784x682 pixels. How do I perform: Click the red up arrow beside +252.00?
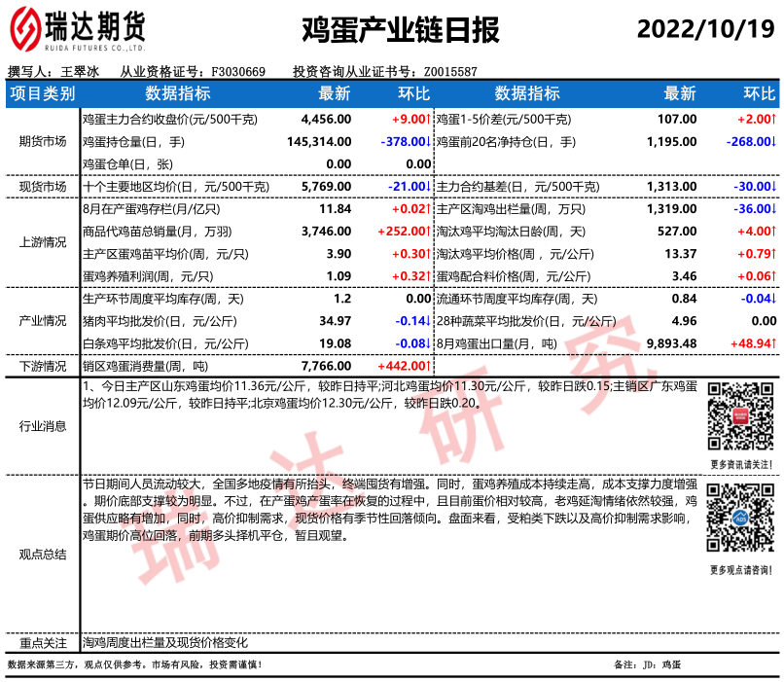[x=429, y=231]
